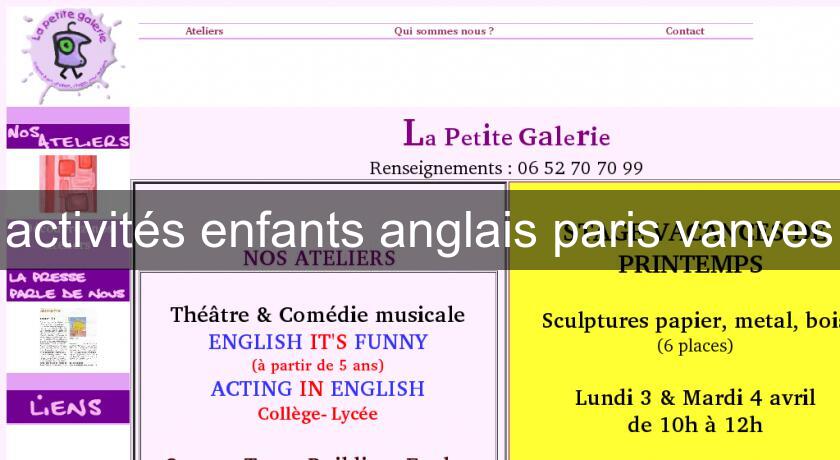Image resolution: width=840 pixels, height=460 pixels.
Task: Click the Renseignements phone number line
Action: [x=506, y=168]
